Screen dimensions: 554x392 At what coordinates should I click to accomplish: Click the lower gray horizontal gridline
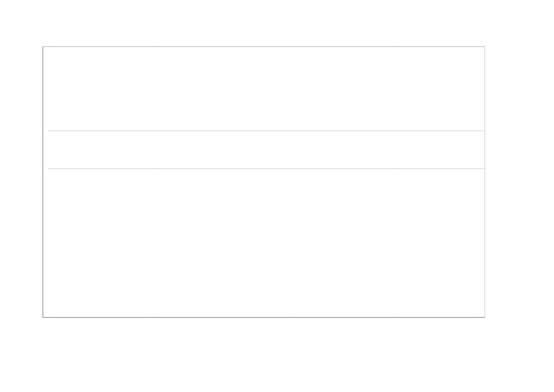(266, 169)
